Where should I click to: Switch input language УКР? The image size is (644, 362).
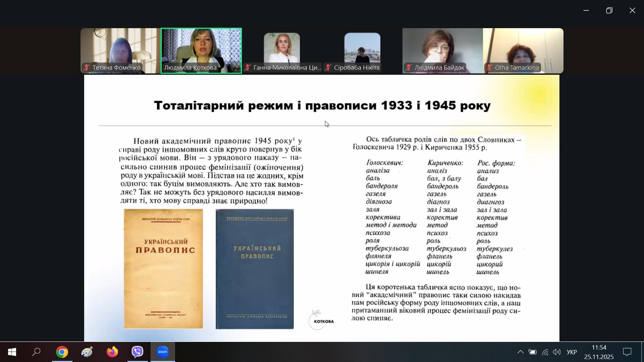[572, 352]
